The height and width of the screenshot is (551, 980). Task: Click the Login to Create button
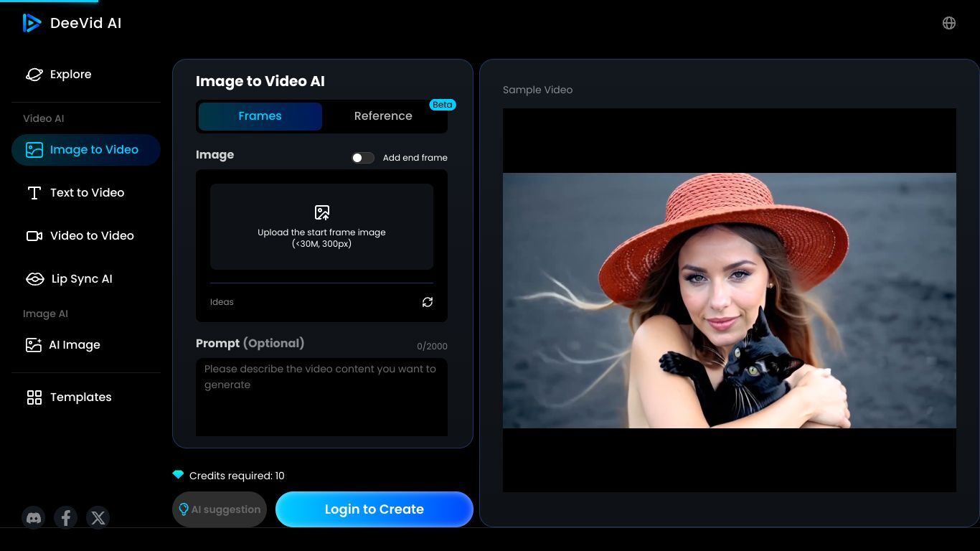tap(374, 509)
